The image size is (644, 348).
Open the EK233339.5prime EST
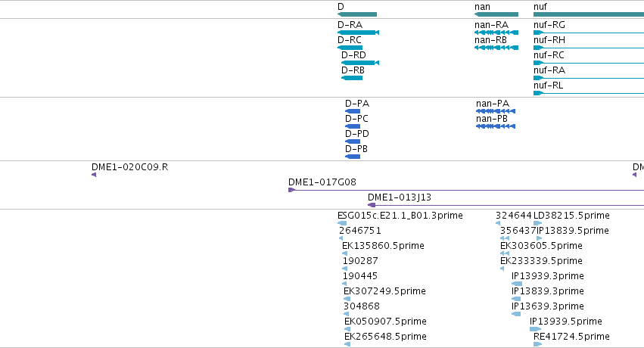502,269
